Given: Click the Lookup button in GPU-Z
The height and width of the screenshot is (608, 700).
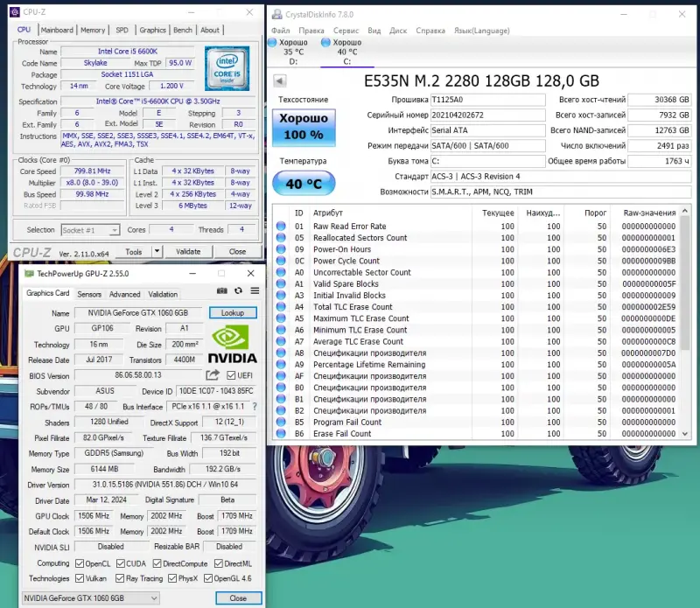Looking at the screenshot, I should coord(233,313).
